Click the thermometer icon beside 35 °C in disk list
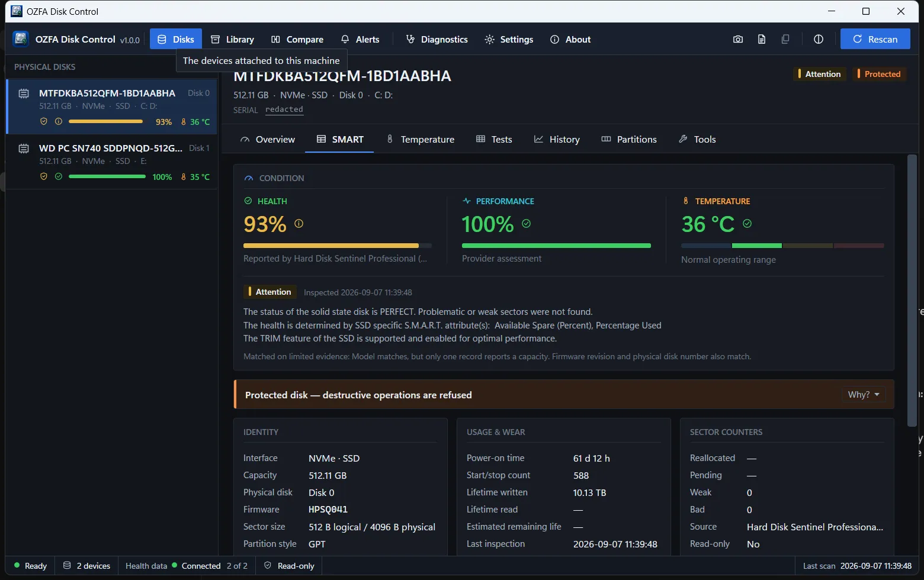 [x=184, y=176]
